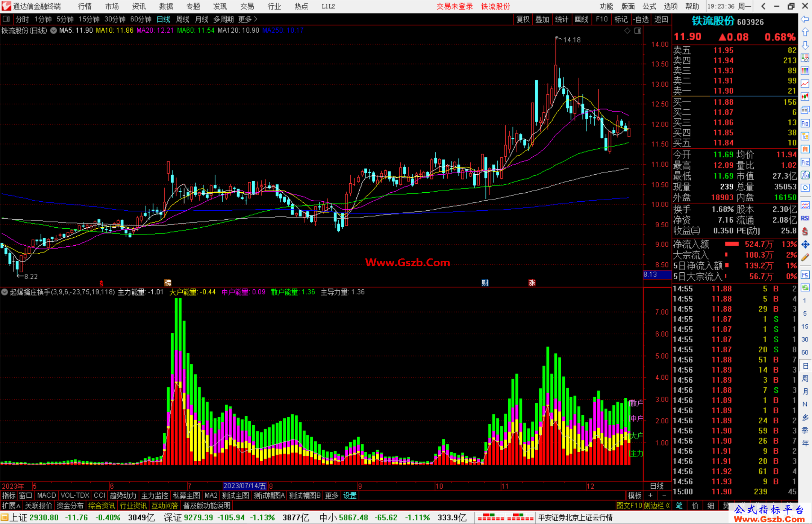This screenshot has height=524, width=812.
Task: Switch to 周 weekly period in sidebar
Action: point(805,378)
